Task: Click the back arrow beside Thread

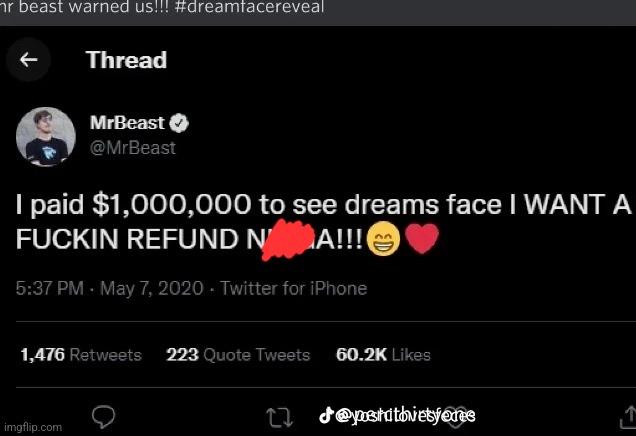Action: [29, 60]
